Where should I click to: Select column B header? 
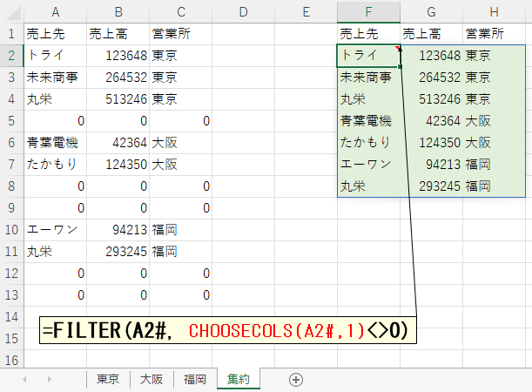[x=118, y=12]
